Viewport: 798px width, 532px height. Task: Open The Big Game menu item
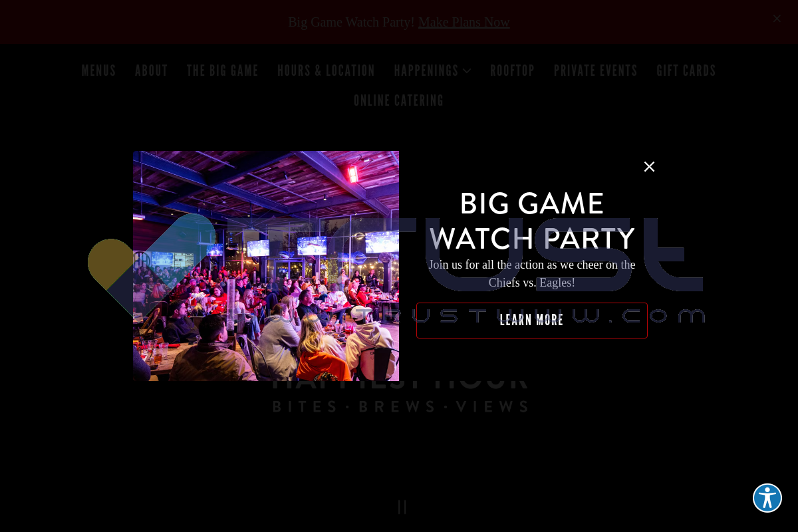(223, 70)
